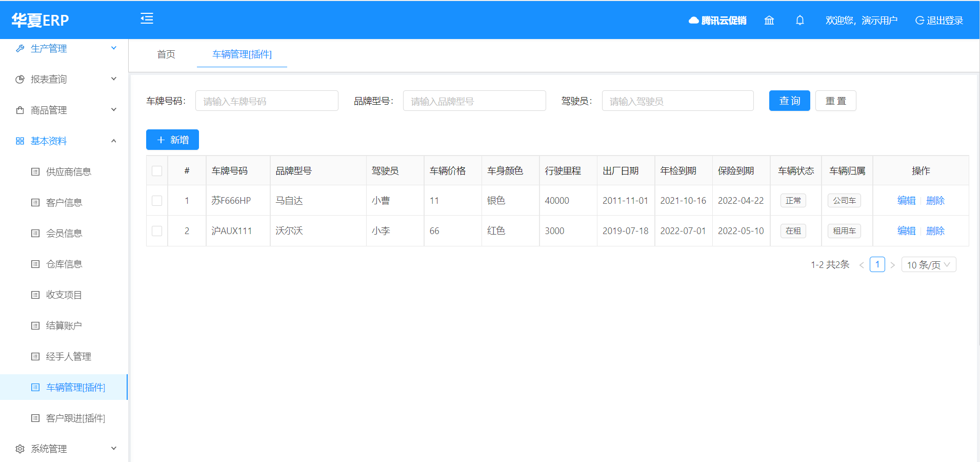Image resolution: width=980 pixels, height=462 pixels.
Task: Click the 华夏ERP logo
Action: [x=40, y=20]
